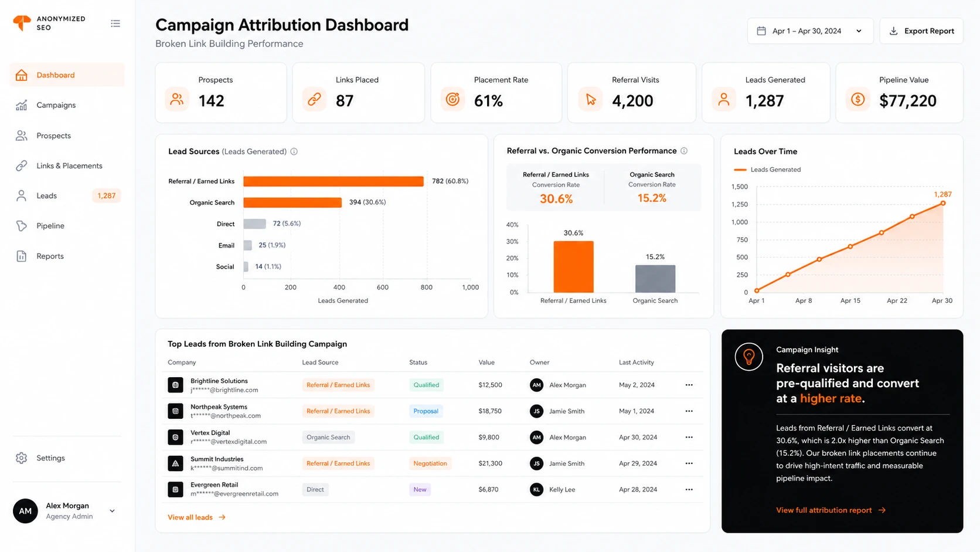The height and width of the screenshot is (552, 980).
Task: Sort by the Company column header
Action: pyautogui.click(x=182, y=363)
